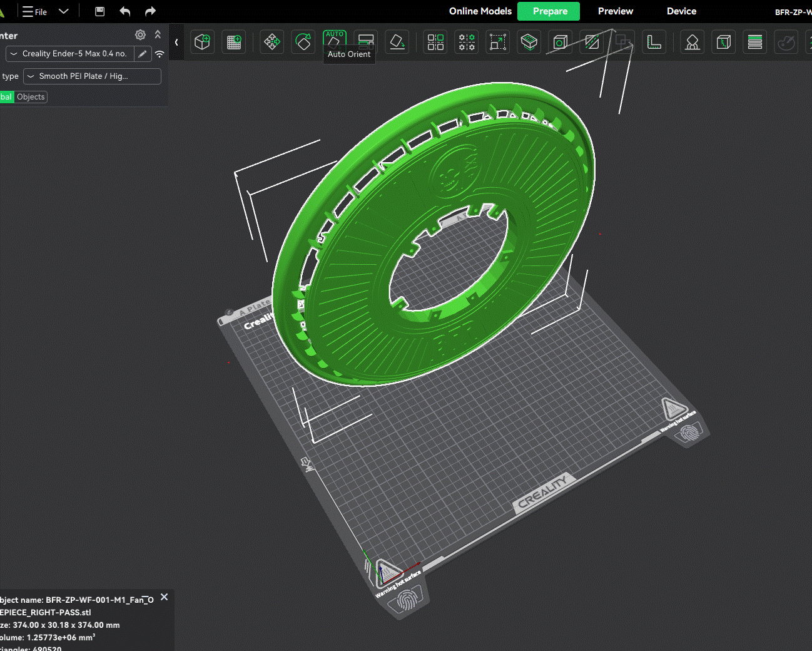
Task: Toggle the Global settings view
Action: [6, 97]
